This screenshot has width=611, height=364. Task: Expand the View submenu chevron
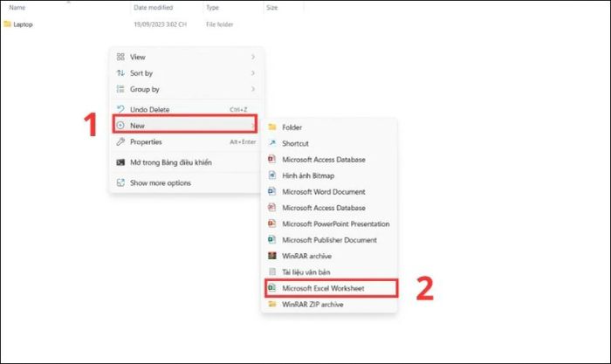(x=253, y=57)
